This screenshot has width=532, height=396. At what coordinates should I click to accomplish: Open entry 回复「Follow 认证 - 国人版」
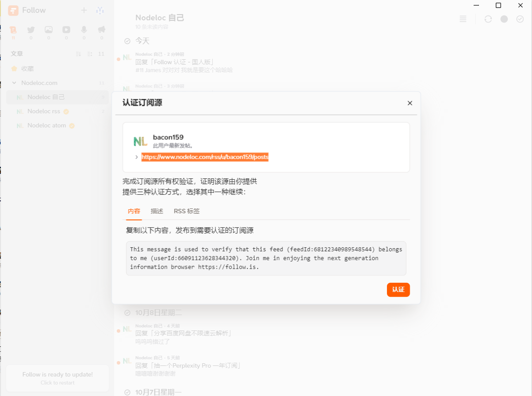pos(175,62)
